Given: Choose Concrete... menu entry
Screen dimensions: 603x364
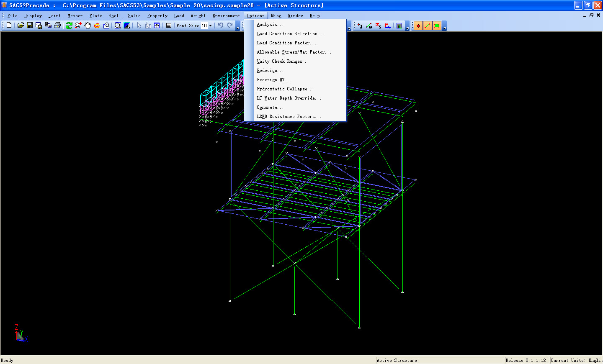Looking at the screenshot, I should coord(296,108).
